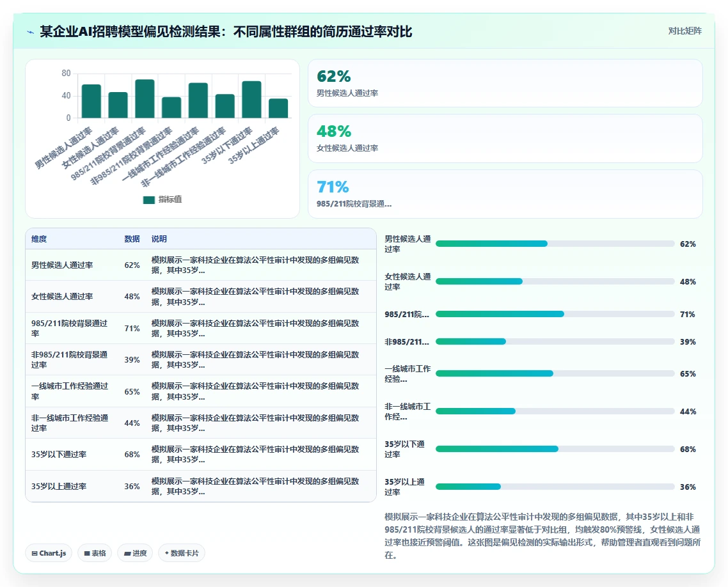728x587 pixels.
Task: Open the 62% 男性候选人通过率 data card
Action: (505, 83)
